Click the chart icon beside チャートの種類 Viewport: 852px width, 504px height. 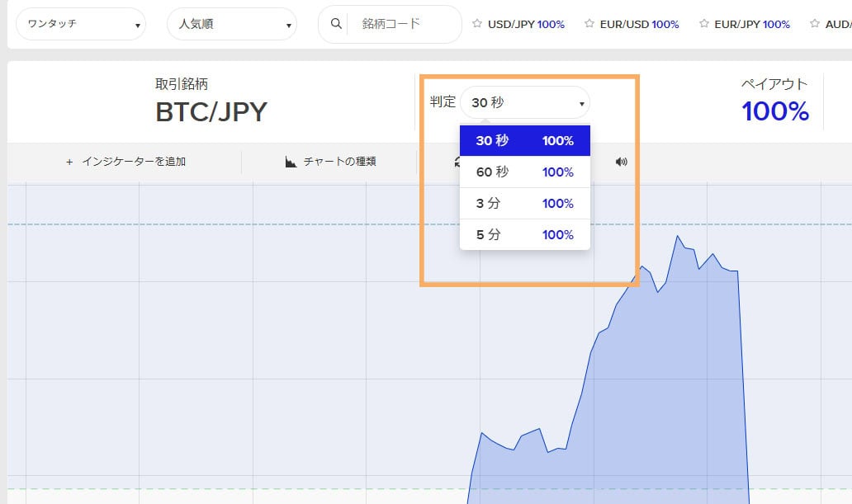coord(291,162)
